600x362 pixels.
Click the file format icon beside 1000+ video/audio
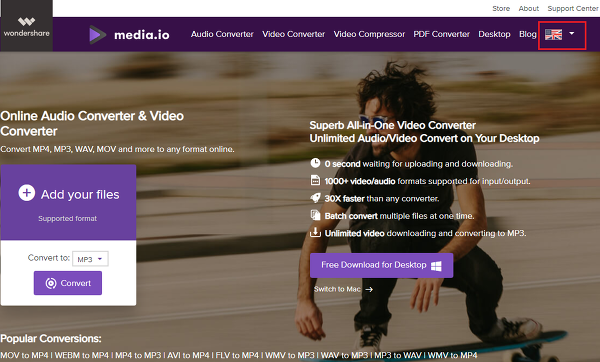[315, 180]
